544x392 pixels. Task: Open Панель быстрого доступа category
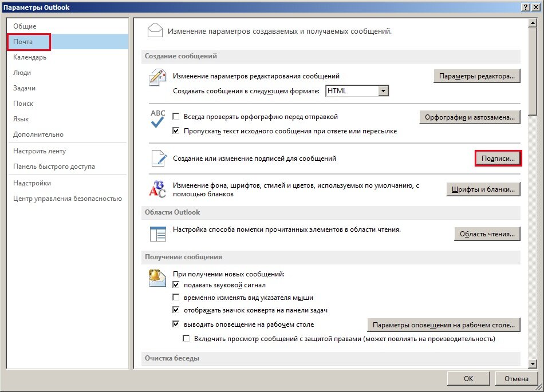click(x=68, y=167)
